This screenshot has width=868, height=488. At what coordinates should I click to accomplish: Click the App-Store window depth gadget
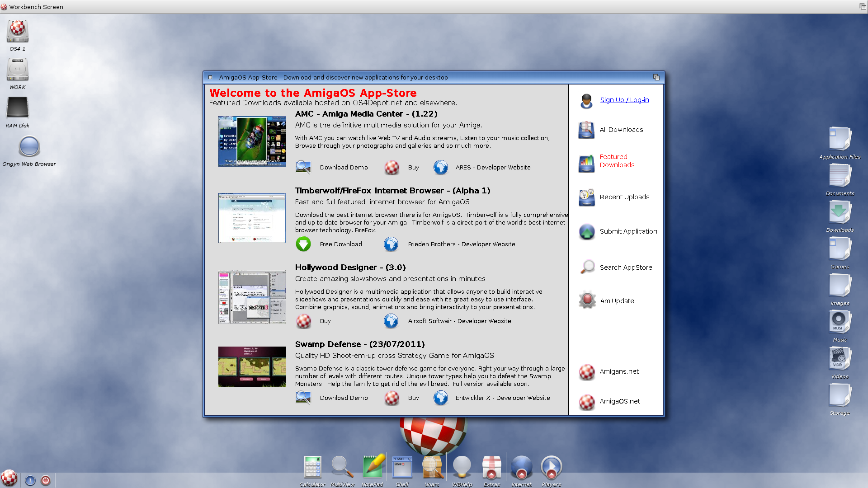pos(656,77)
